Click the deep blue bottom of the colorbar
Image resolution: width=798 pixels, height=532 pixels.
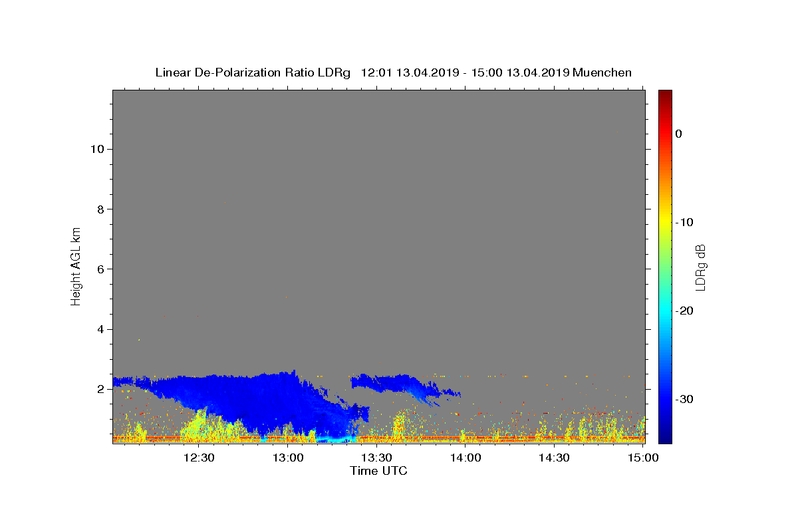coord(665,436)
